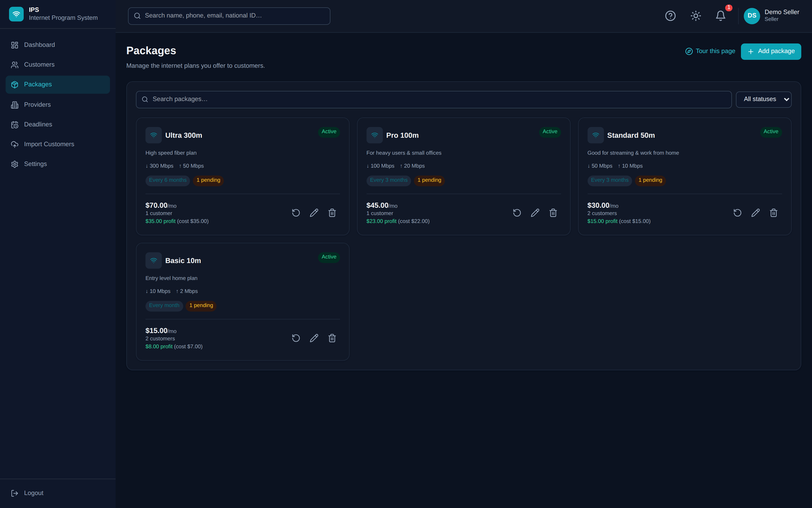Click the DS user avatar
This screenshot has width=812, height=508.
coord(752,16)
